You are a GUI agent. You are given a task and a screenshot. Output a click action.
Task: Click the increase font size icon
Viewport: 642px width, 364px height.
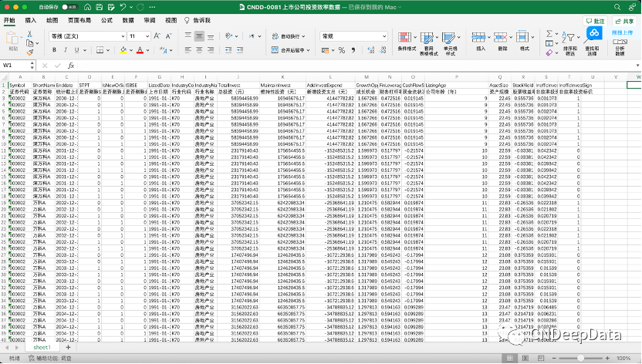coord(157,36)
